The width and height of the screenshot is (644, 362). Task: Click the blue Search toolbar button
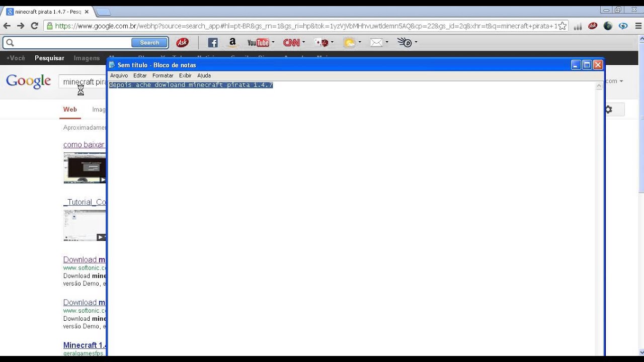[x=149, y=43]
